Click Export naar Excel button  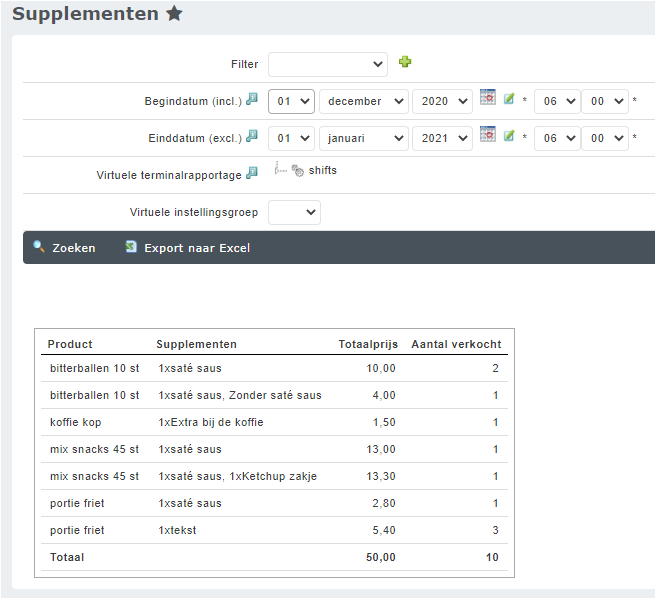pyautogui.click(x=188, y=248)
